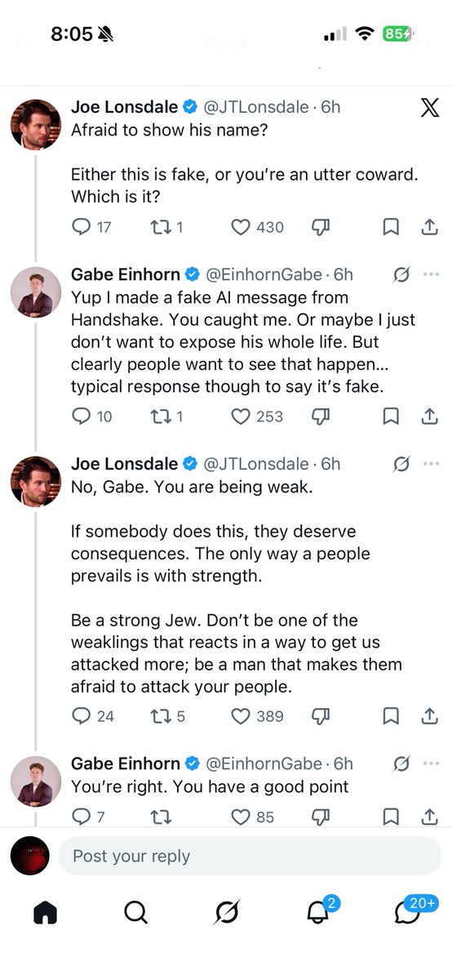Image resolution: width=452 pixels, height=980 pixels.
Task: Open more options on 'No, Gabe' post
Action: pyautogui.click(x=431, y=464)
